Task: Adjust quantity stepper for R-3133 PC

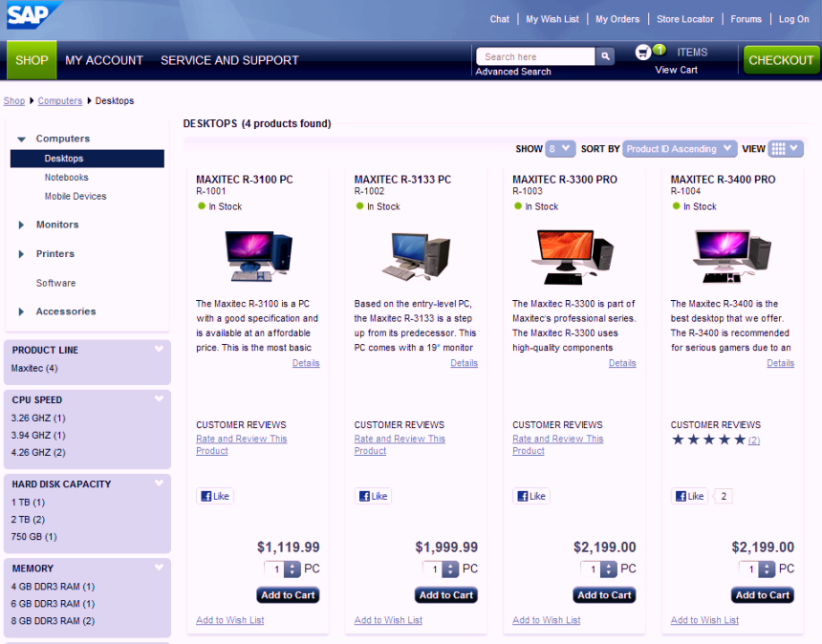Action: (450, 569)
